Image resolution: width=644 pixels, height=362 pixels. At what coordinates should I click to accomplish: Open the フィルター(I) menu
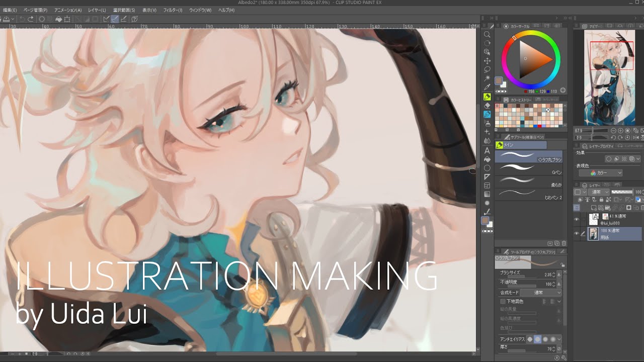[173, 10]
